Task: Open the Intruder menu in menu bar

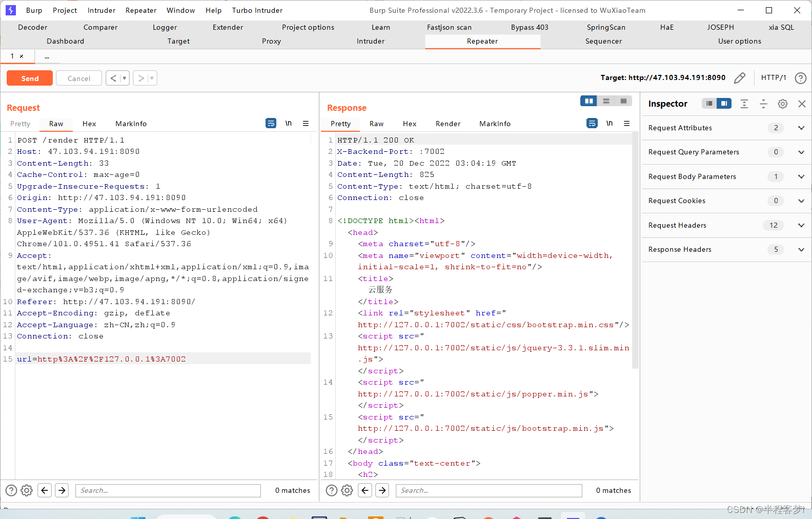Action: point(101,10)
